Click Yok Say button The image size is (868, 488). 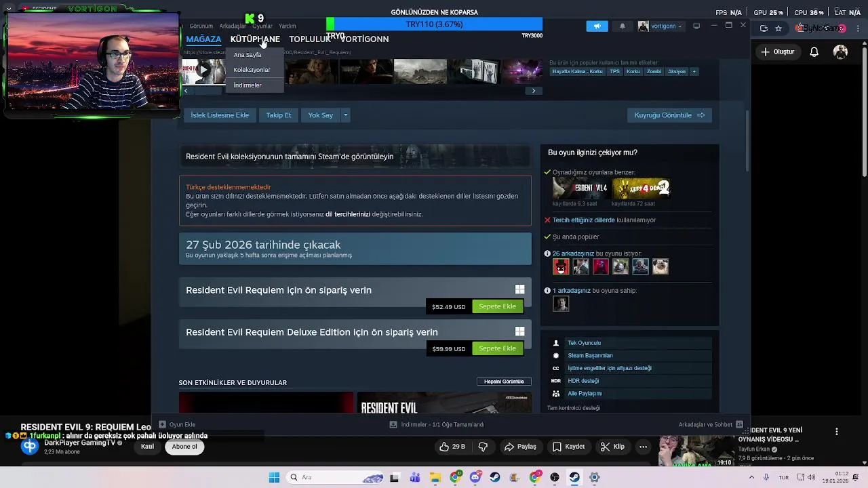point(321,115)
